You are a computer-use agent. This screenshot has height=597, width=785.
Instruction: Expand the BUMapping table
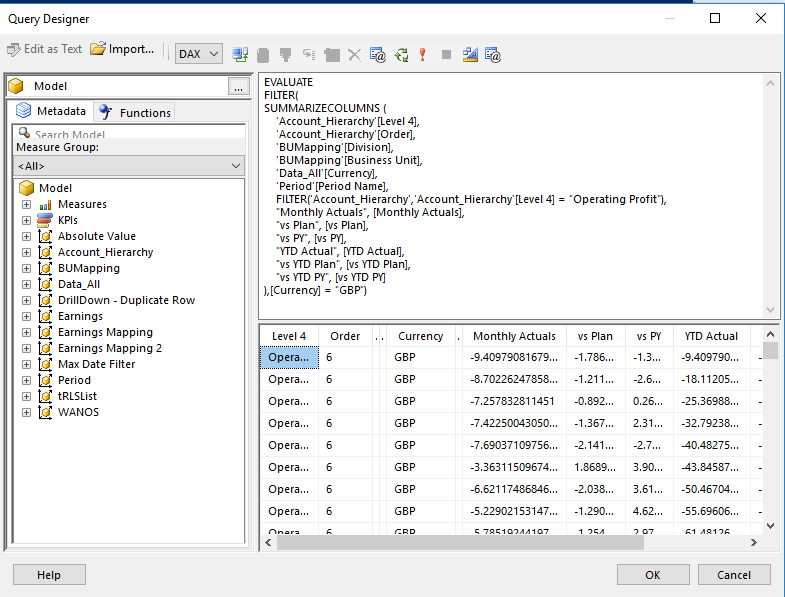click(x=27, y=268)
